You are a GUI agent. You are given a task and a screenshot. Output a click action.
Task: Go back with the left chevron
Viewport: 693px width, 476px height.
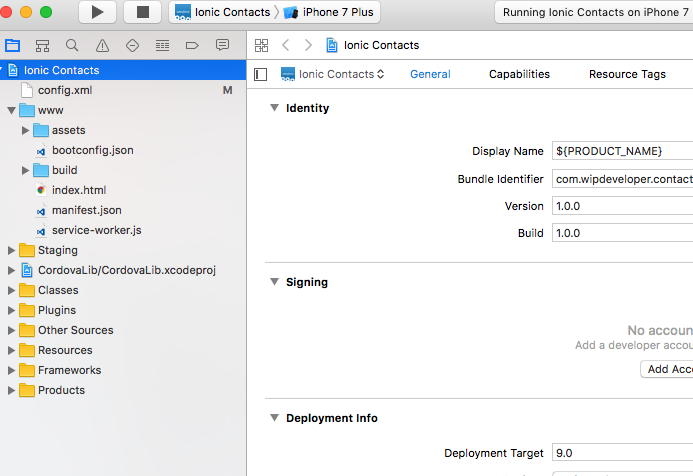pos(286,45)
